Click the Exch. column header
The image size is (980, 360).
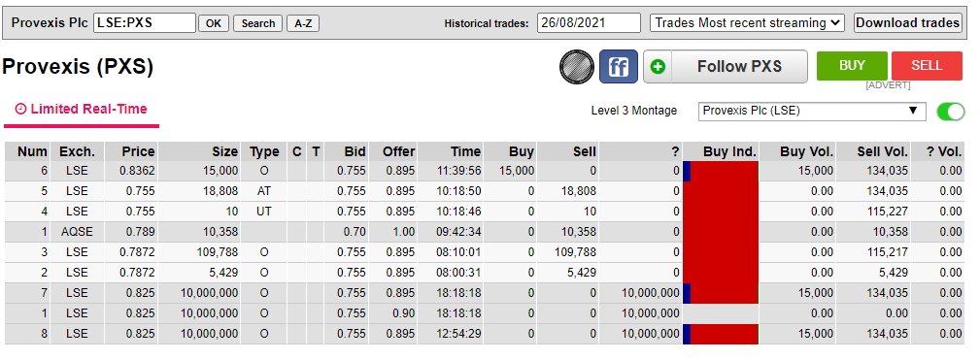click(77, 151)
